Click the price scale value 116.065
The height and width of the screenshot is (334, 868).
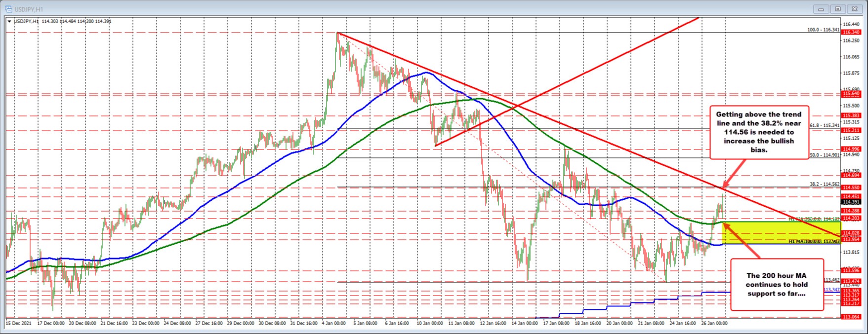click(851, 57)
